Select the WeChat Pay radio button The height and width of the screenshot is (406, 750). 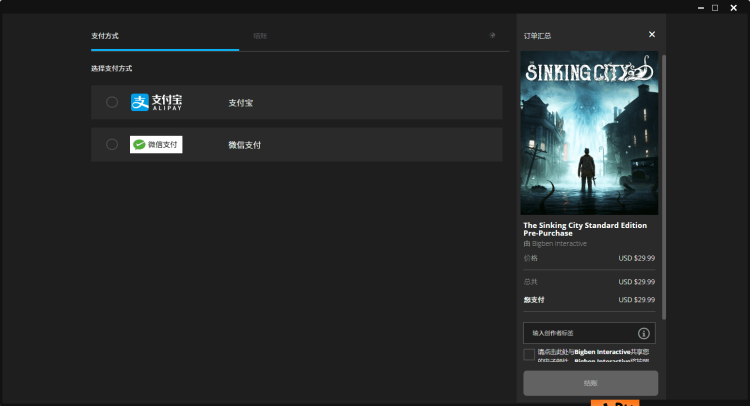112,144
